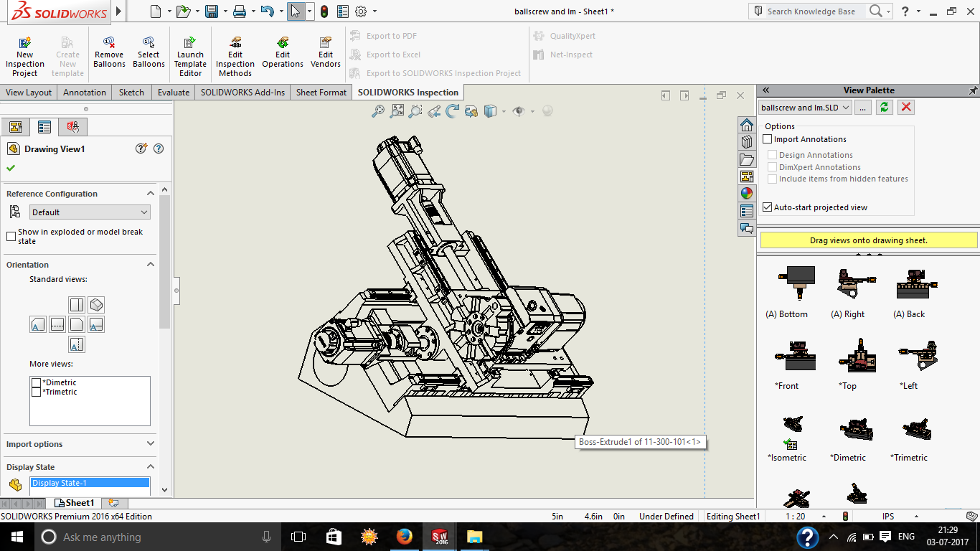The image size is (980, 551).
Task: Click Rotate View icon in heads-up toolbar
Action: click(x=453, y=111)
